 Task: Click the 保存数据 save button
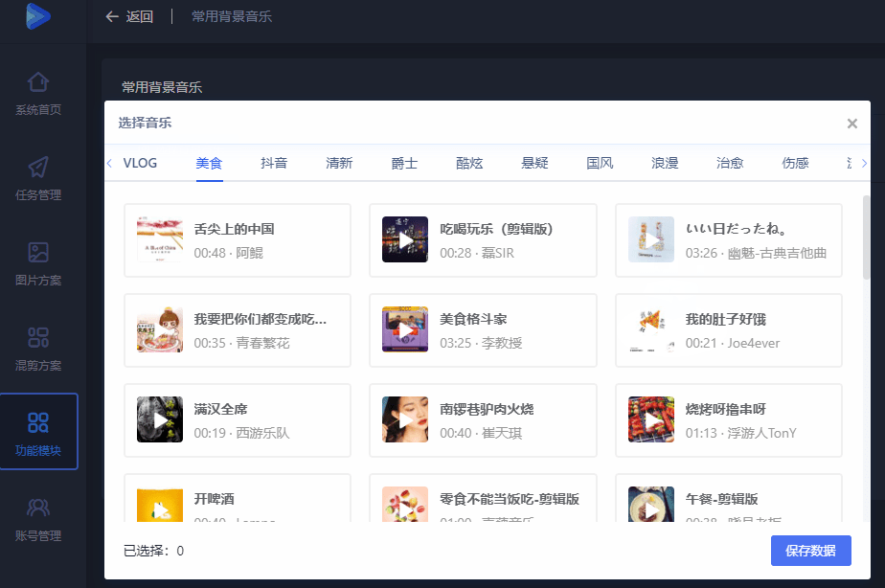click(x=811, y=551)
